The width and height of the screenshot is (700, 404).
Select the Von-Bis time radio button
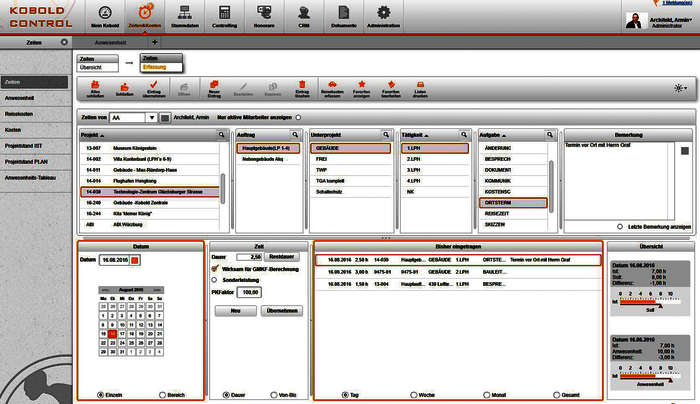tap(274, 395)
